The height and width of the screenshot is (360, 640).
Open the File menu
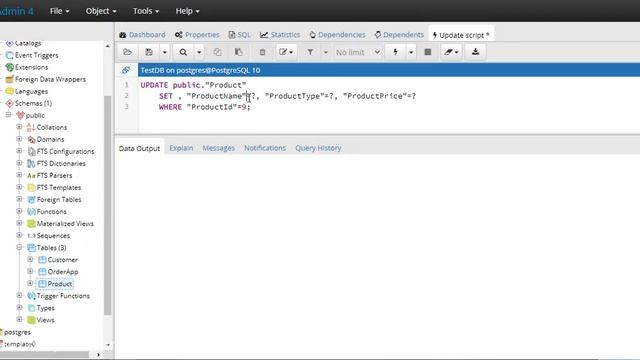coord(60,11)
